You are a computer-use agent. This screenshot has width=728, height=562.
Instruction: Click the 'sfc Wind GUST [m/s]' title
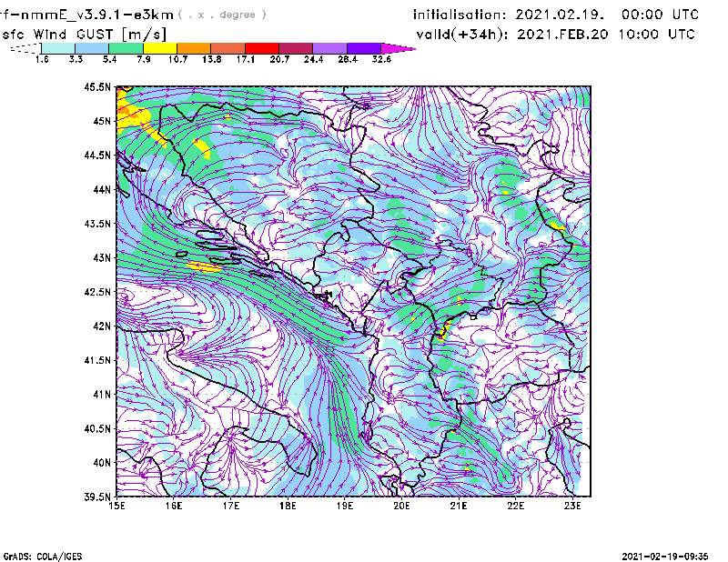point(84,35)
